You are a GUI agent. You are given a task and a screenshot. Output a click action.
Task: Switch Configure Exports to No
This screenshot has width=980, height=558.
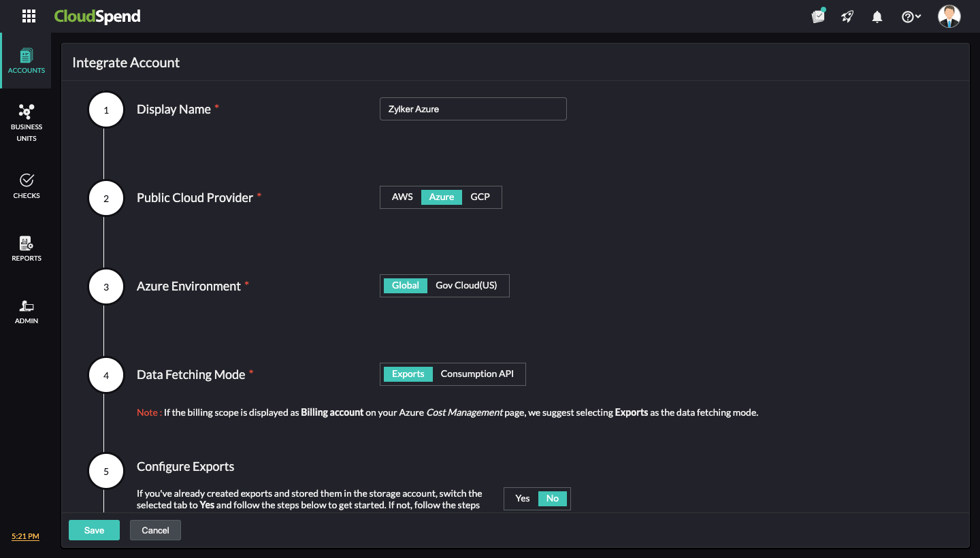tap(553, 498)
